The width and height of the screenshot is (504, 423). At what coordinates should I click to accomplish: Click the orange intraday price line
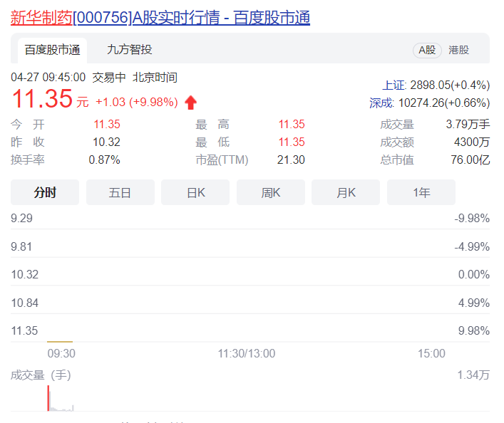point(60,342)
